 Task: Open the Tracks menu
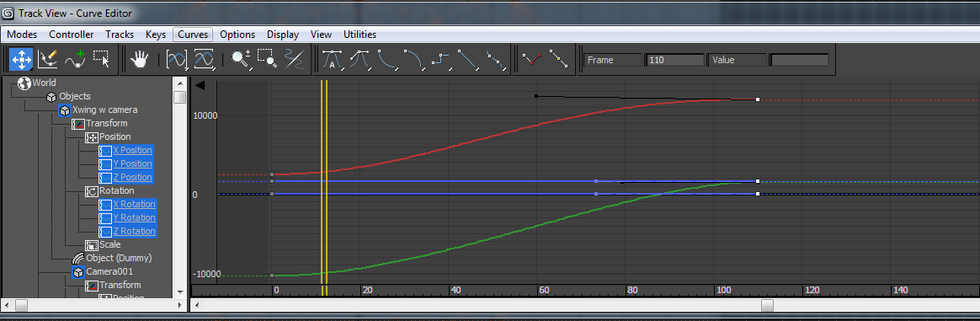point(120,35)
